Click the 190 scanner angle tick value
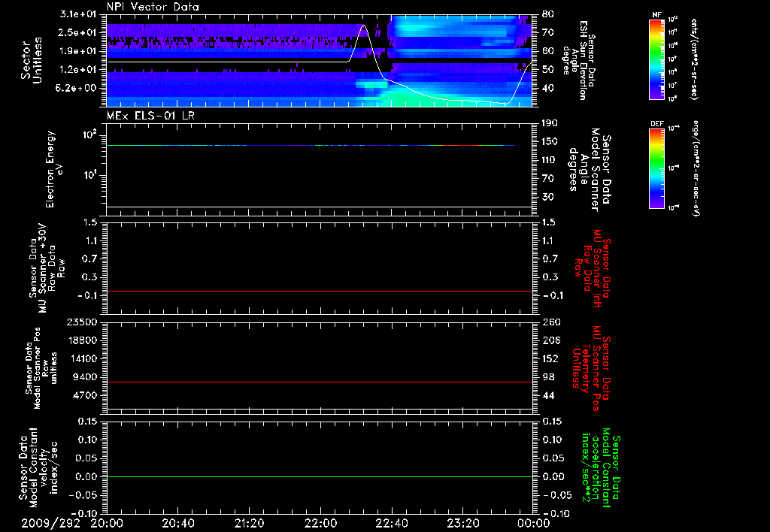The width and height of the screenshot is (770, 532). pyautogui.click(x=551, y=123)
